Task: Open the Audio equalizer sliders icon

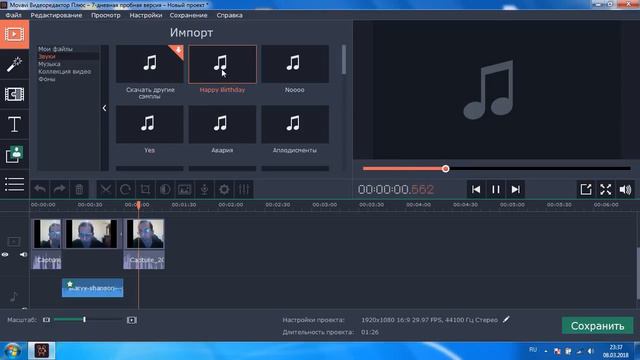Action: tap(244, 189)
